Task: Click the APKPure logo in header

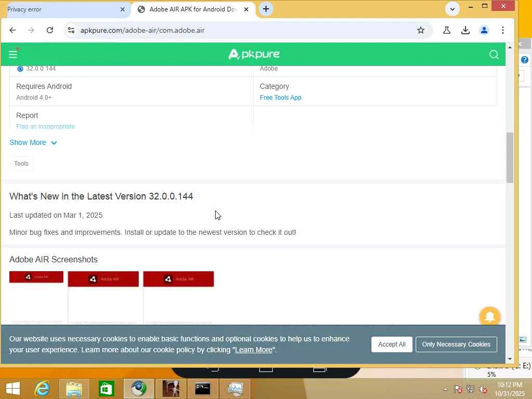Action: [x=254, y=54]
